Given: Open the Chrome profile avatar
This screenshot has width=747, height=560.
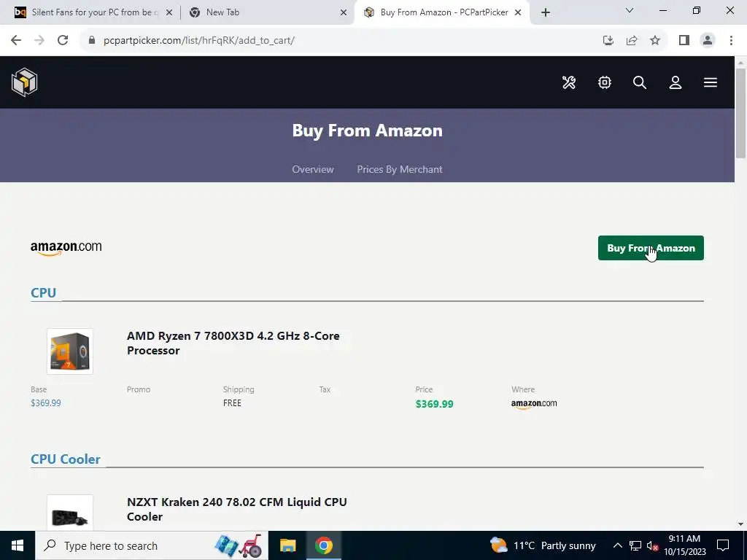Looking at the screenshot, I should click(x=708, y=40).
